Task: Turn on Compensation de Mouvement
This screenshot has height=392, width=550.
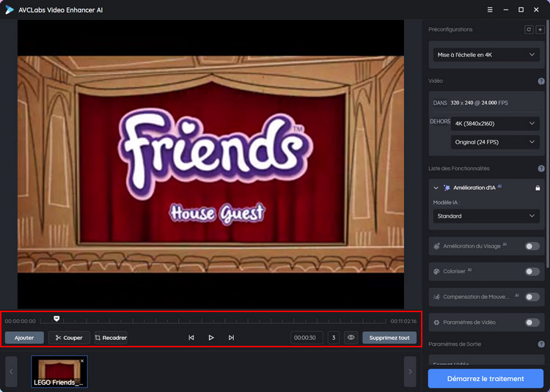Action: click(532, 297)
